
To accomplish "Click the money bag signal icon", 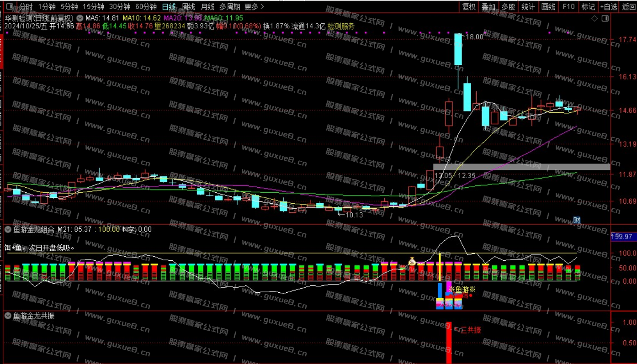I will coord(412,262).
